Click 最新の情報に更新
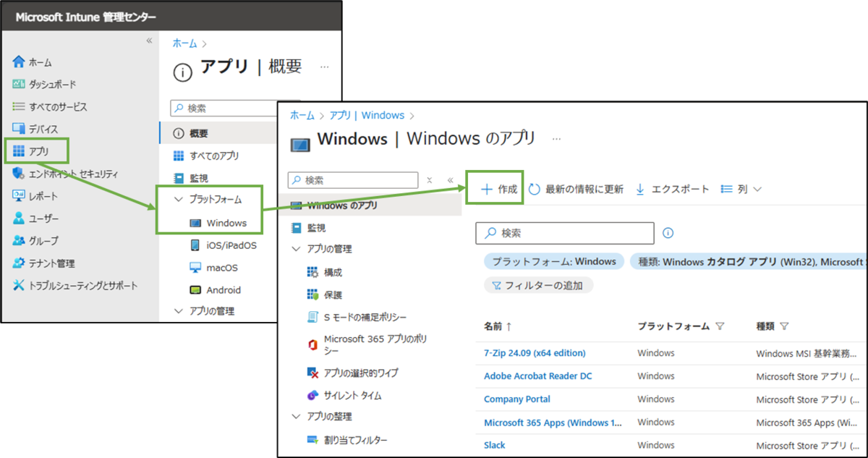This screenshot has height=458, width=868. [576, 189]
